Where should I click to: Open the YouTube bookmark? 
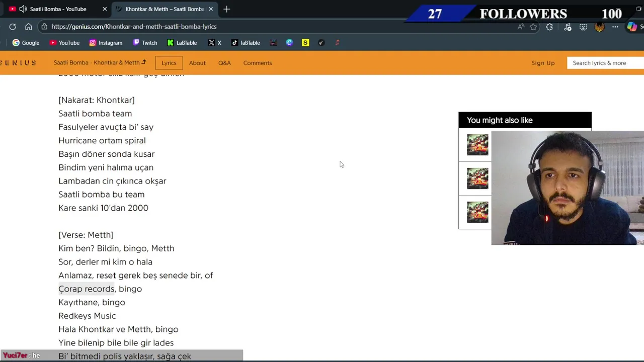[64, 43]
